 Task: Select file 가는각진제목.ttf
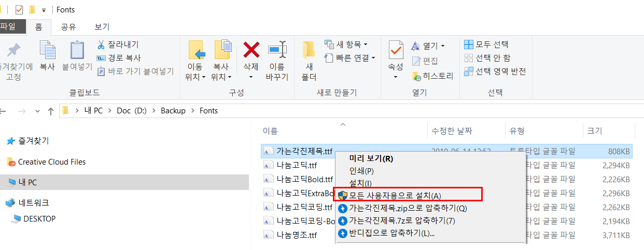[304, 152]
